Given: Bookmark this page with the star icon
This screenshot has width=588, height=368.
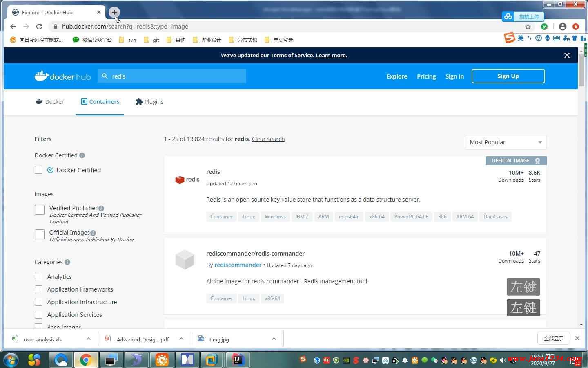Looking at the screenshot, I should click(528, 27).
